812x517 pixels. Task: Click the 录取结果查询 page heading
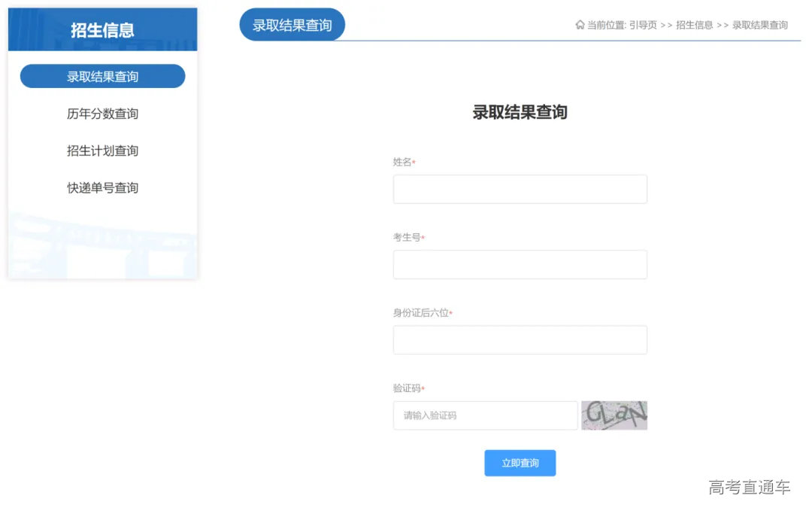[520, 112]
